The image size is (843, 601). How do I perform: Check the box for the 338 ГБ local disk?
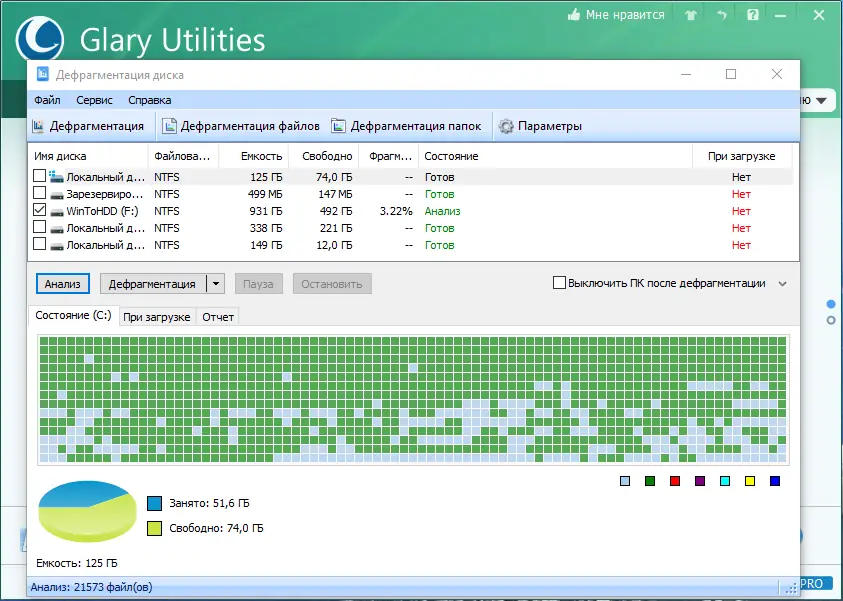[39, 227]
